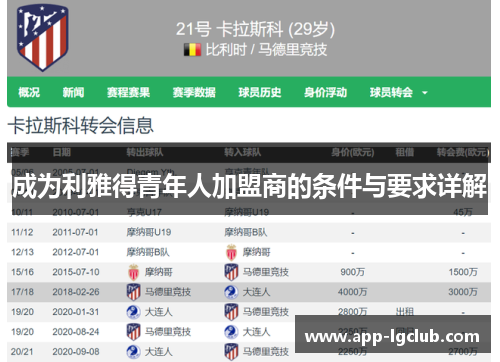
Task: Open the 新闻 tab
Action: coord(73,92)
